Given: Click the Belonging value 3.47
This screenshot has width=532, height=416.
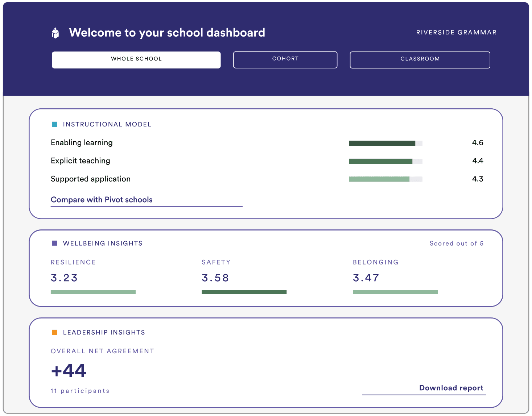Looking at the screenshot, I should click(x=366, y=278).
